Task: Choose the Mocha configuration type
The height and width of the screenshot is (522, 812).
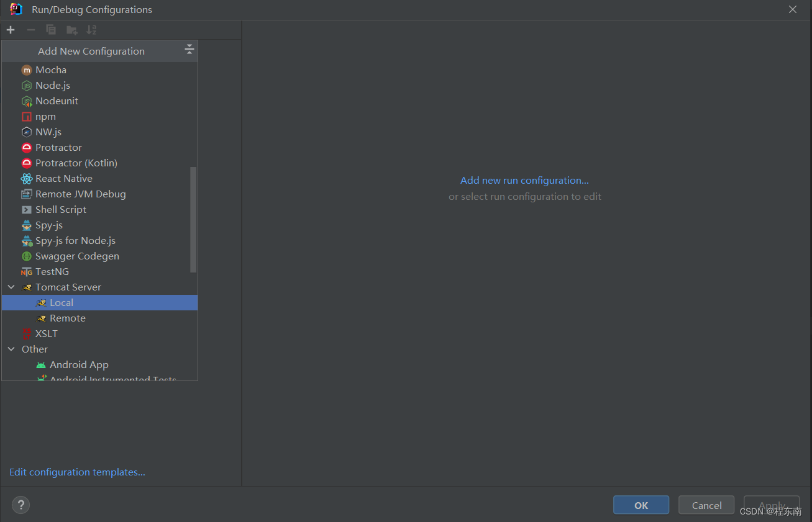Action: (x=99, y=70)
